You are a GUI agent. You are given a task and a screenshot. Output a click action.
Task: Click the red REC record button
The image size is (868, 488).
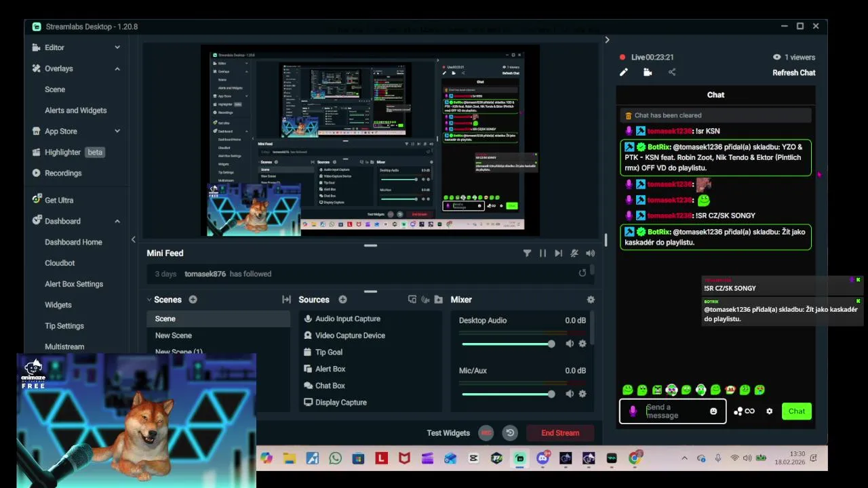coord(486,432)
